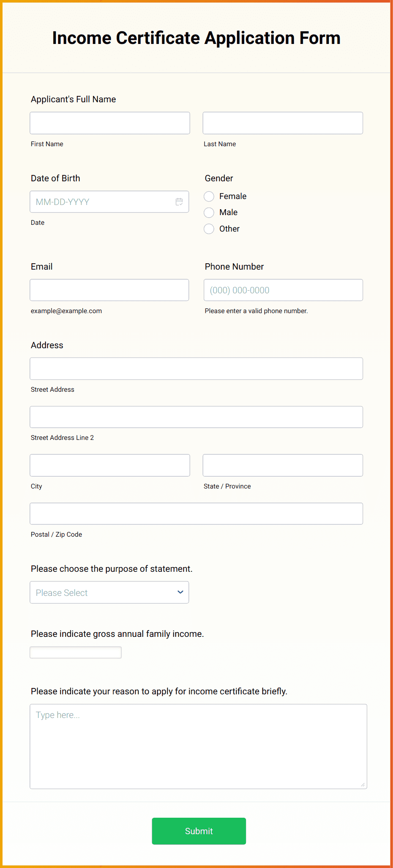This screenshot has height=868, width=393.
Task: Click the Submit button
Action: click(199, 831)
